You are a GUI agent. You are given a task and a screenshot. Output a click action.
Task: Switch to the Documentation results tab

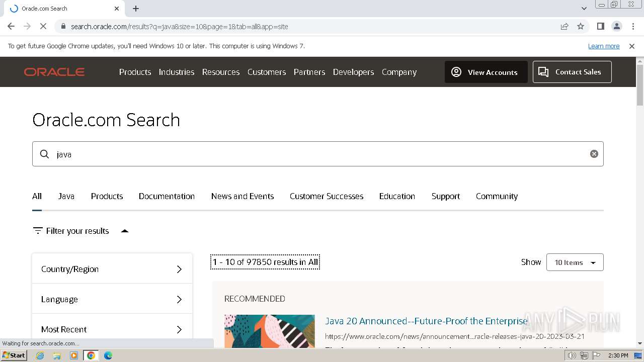[x=167, y=196]
